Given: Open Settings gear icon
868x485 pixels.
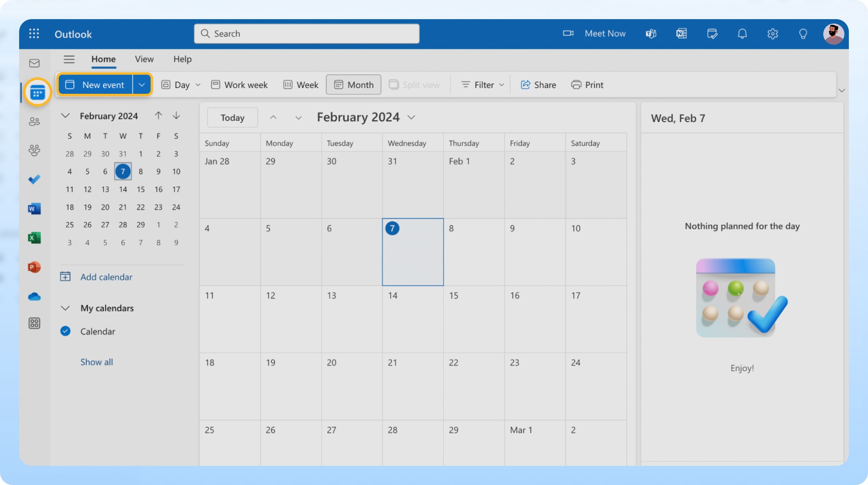Looking at the screenshot, I should pos(773,34).
